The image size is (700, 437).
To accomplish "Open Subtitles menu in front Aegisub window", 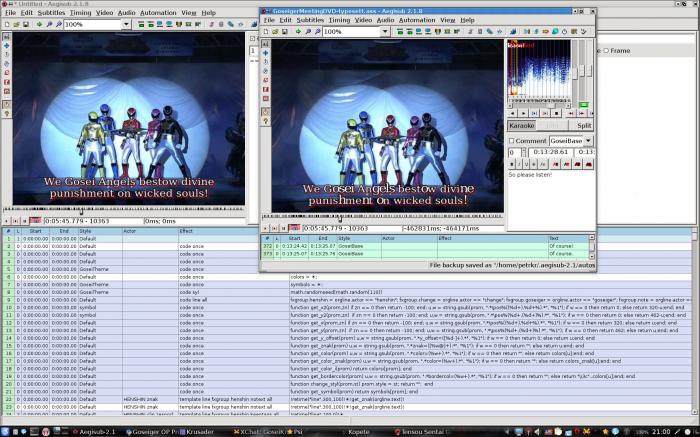I will click(x=310, y=20).
